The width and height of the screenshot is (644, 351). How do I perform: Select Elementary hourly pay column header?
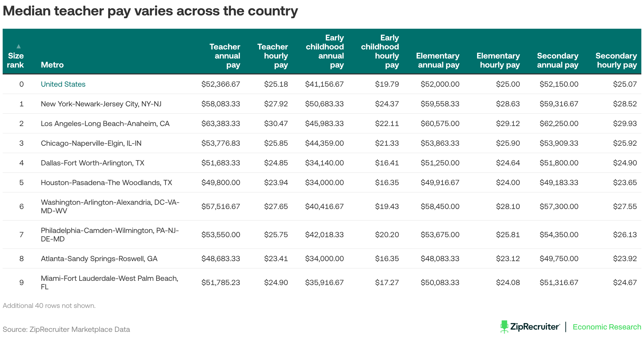tap(498, 60)
